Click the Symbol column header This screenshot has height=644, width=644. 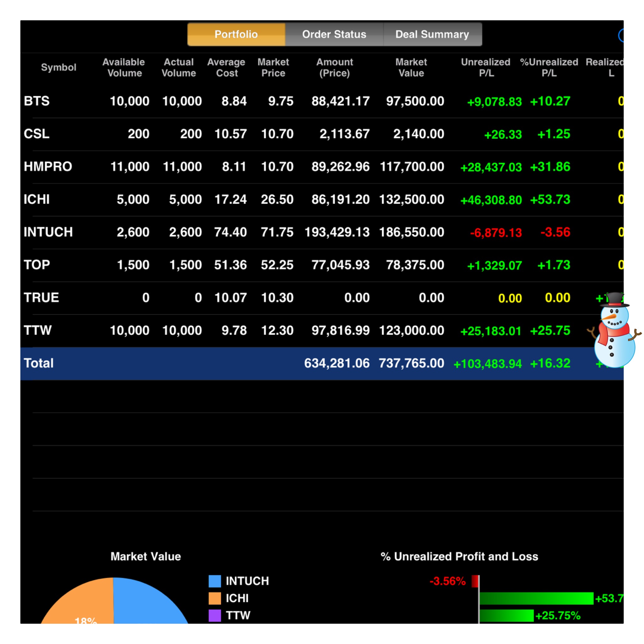59,67
